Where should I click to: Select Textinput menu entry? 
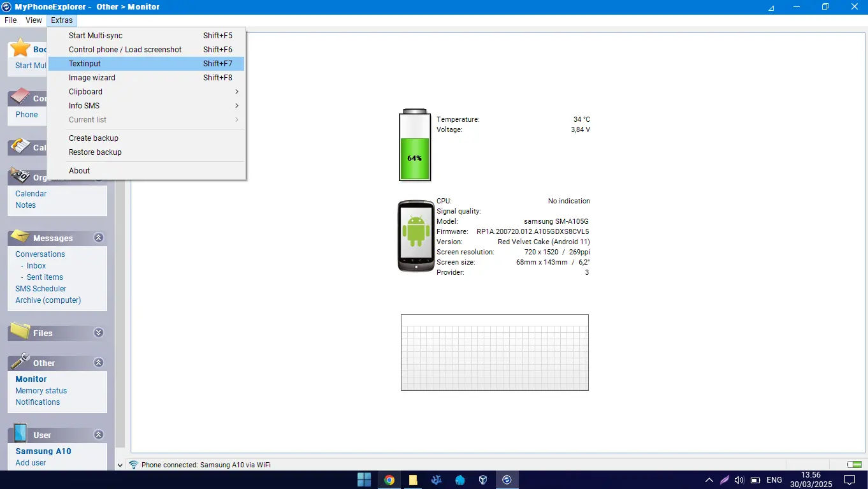(x=146, y=64)
